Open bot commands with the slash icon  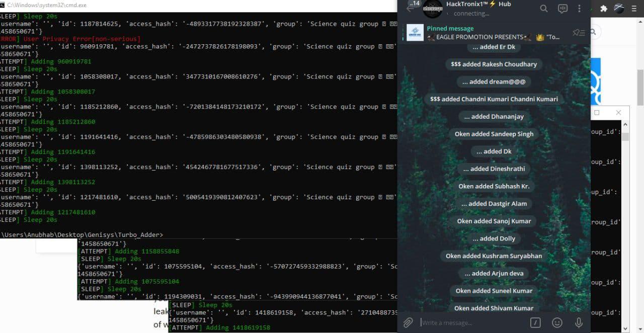[535, 322]
